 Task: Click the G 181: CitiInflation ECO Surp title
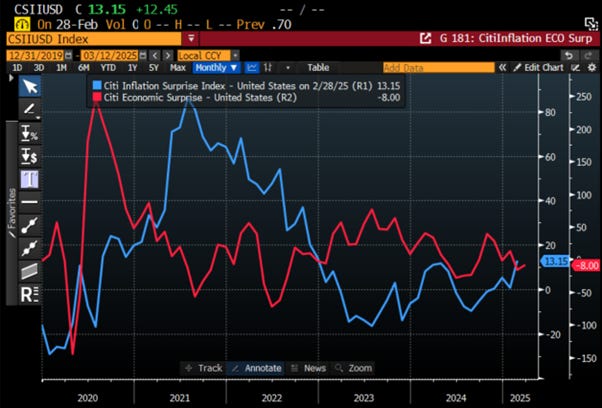point(516,38)
